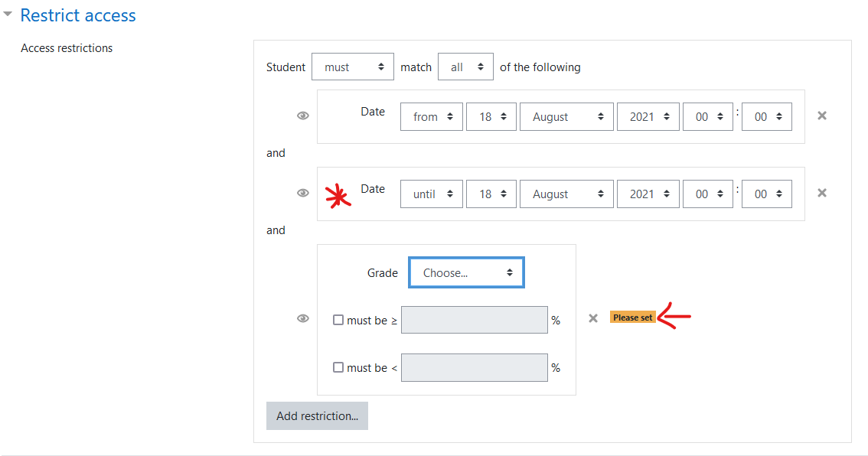This screenshot has height=456, width=868.
Task: Open the year dropdown in until-date row
Action: click(648, 194)
